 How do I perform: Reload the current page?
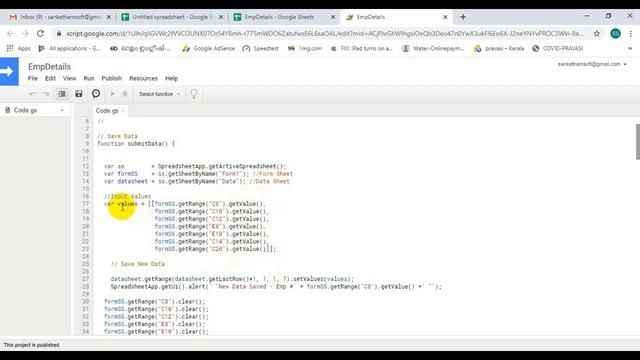40,33
